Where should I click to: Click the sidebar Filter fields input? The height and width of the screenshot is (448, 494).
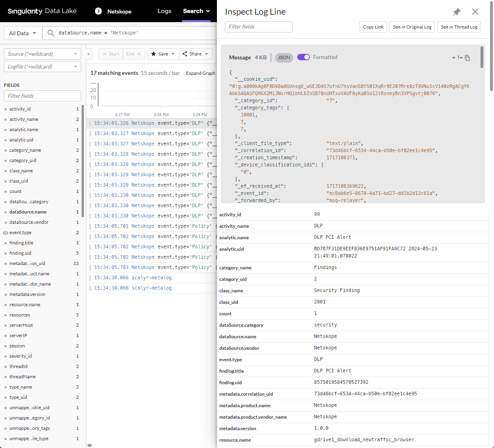[42, 96]
